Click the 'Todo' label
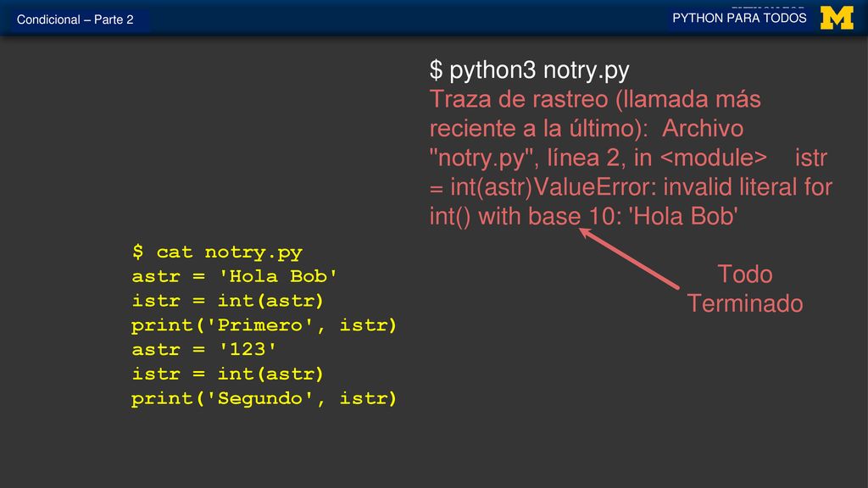868x488 pixels. click(x=744, y=274)
